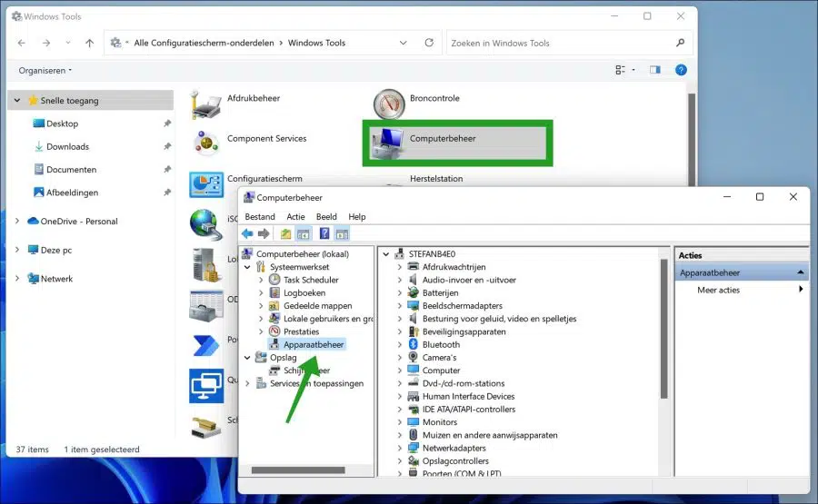Toggle the preview pane icon in Windows Tools
This screenshot has width=818, height=504.
[655, 70]
